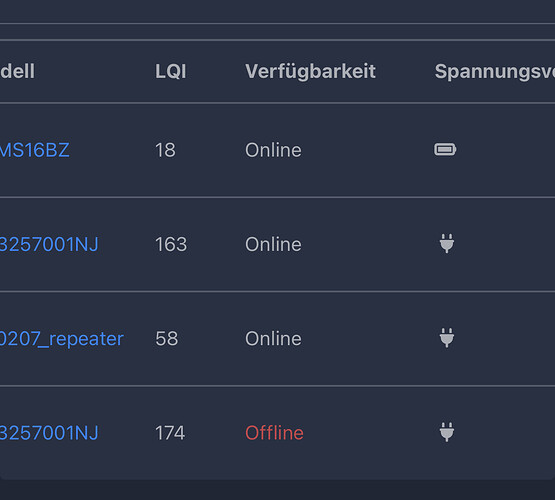Click the plug icon in the repeater row
The image size is (555, 500).
[447, 338]
